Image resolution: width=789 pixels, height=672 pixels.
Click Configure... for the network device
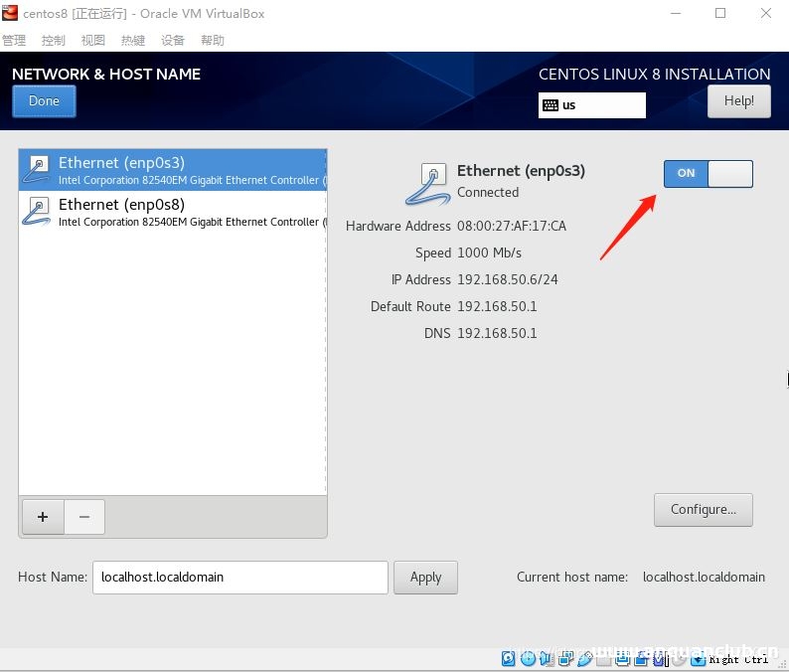click(x=703, y=510)
